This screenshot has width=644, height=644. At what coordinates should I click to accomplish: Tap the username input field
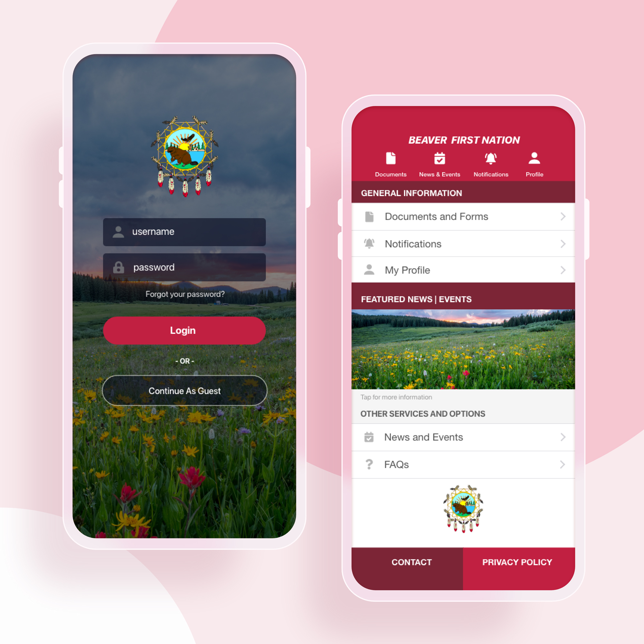coord(184,231)
